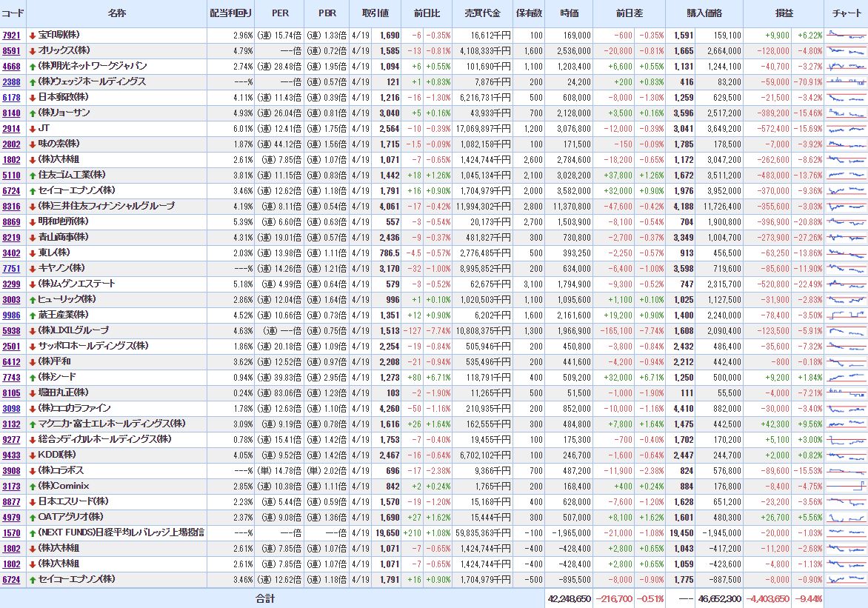Image resolution: width=868 pixels, height=608 pixels.
Task: Open the mini chart for (株)Cominix row
Action: (846, 487)
